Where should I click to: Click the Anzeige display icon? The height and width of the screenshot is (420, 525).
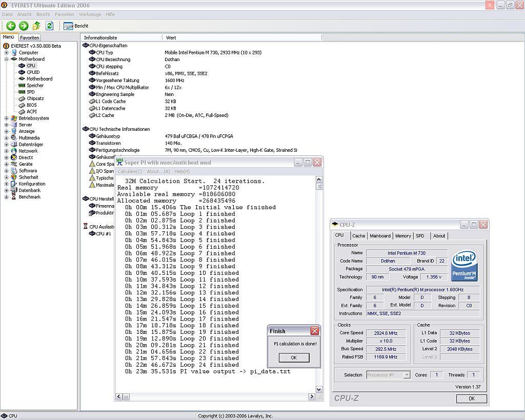(14, 131)
